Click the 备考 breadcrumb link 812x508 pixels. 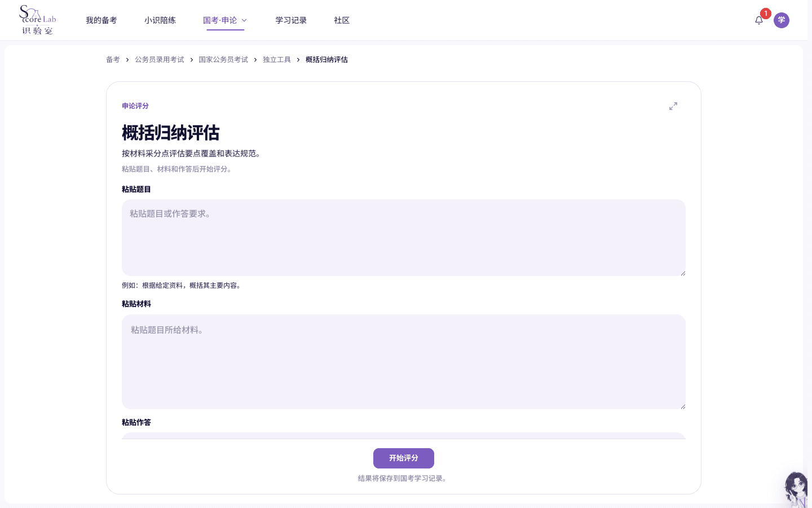[x=113, y=60]
